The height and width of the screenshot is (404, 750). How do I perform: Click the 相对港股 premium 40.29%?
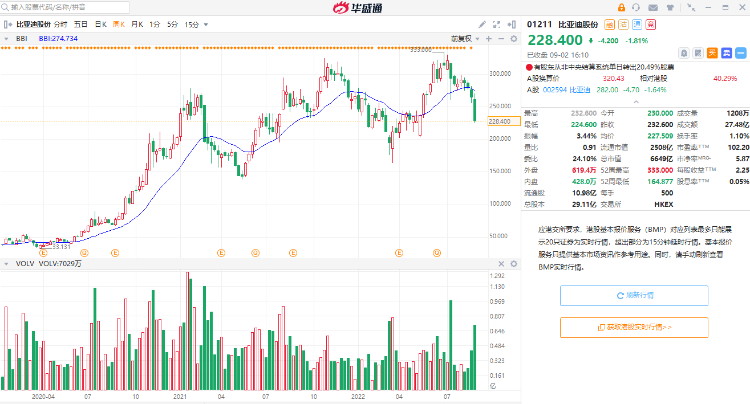coord(725,78)
